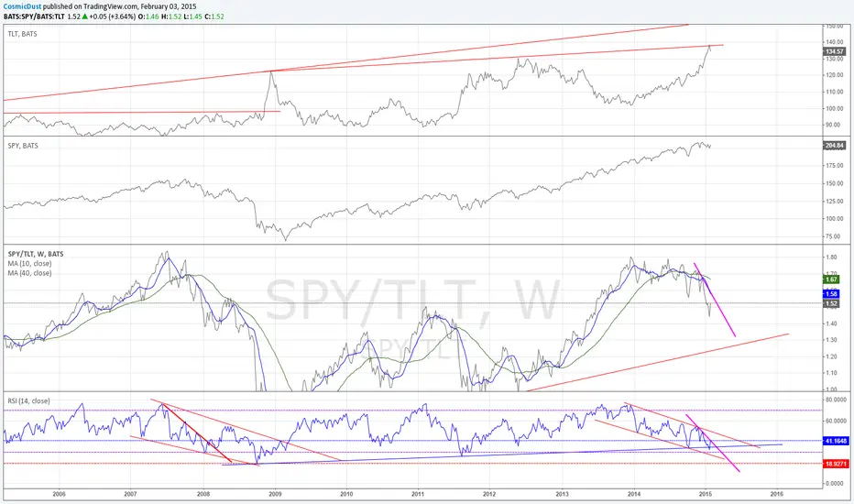Click the 1.40 level on ratio axis

pyautogui.click(x=831, y=323)
